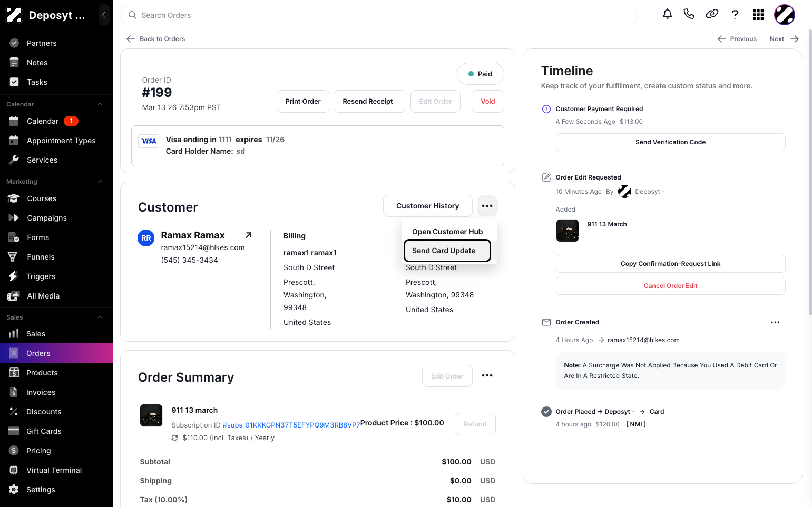
Task: Go to the Next order
Action: tap(784, 39)
